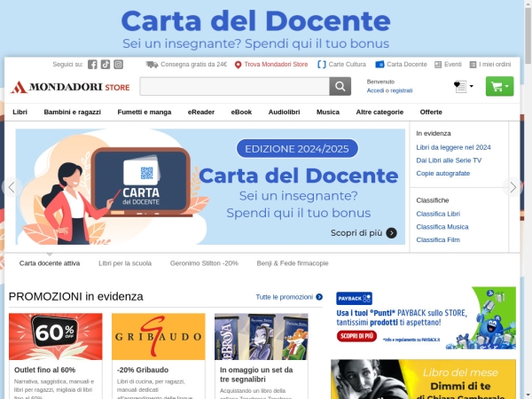
Task: Click the Eventi newspaper icon
Action: 438,65
